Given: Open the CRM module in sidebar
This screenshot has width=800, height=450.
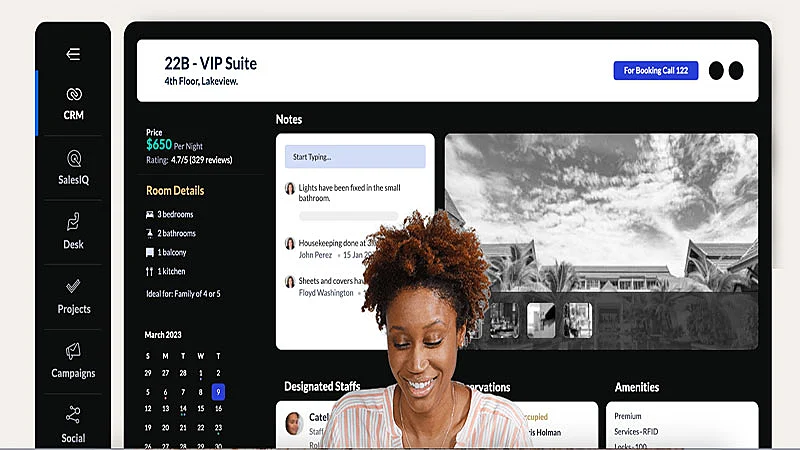Looking at the screenshot, I should tap(73, 104).
